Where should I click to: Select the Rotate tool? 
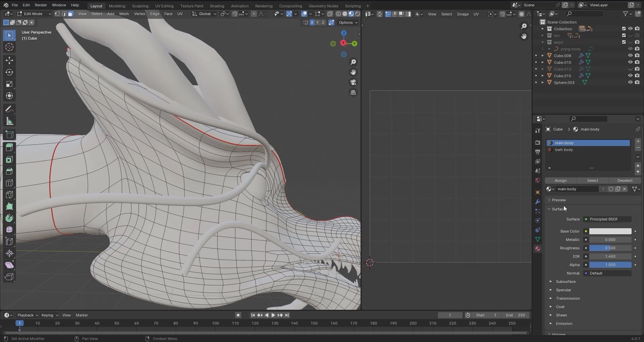tap(9, 72)
